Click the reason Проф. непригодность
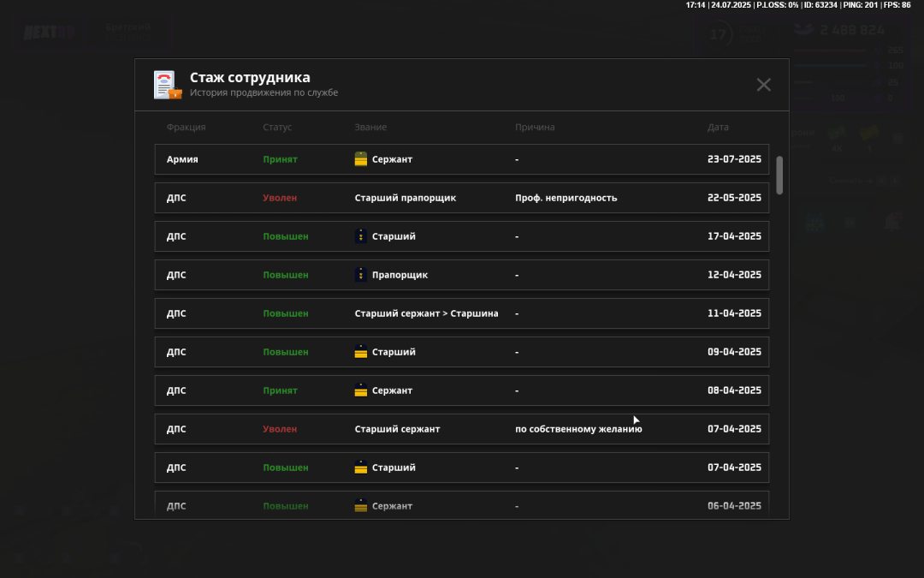 click(566, 198)
